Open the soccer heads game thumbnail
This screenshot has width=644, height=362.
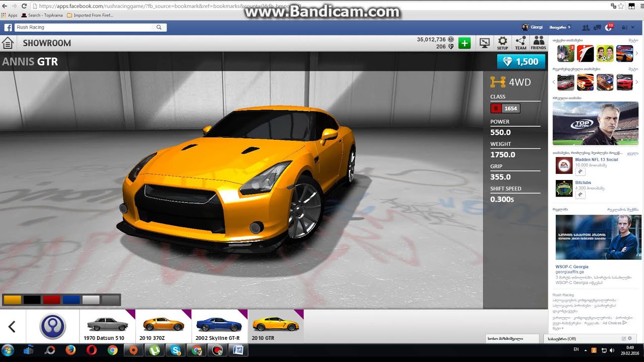(605, 53)
